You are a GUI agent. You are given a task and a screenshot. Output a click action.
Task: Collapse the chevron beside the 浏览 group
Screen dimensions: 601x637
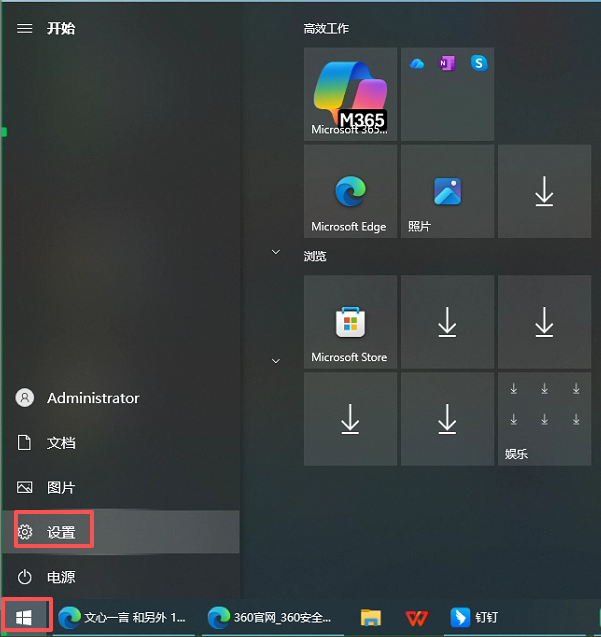pyautogui.click(x=276, y=254)
